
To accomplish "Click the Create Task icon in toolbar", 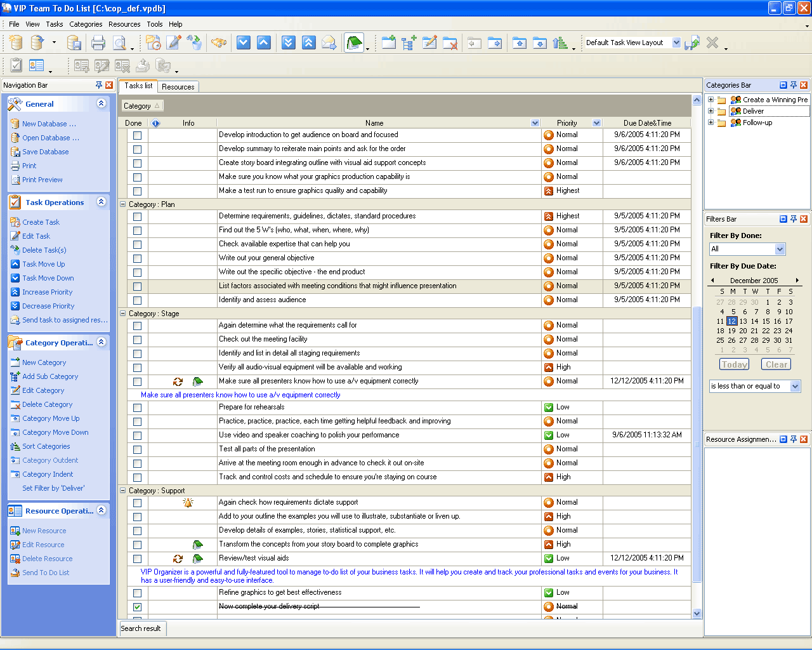I will click(x=153, y=43).
